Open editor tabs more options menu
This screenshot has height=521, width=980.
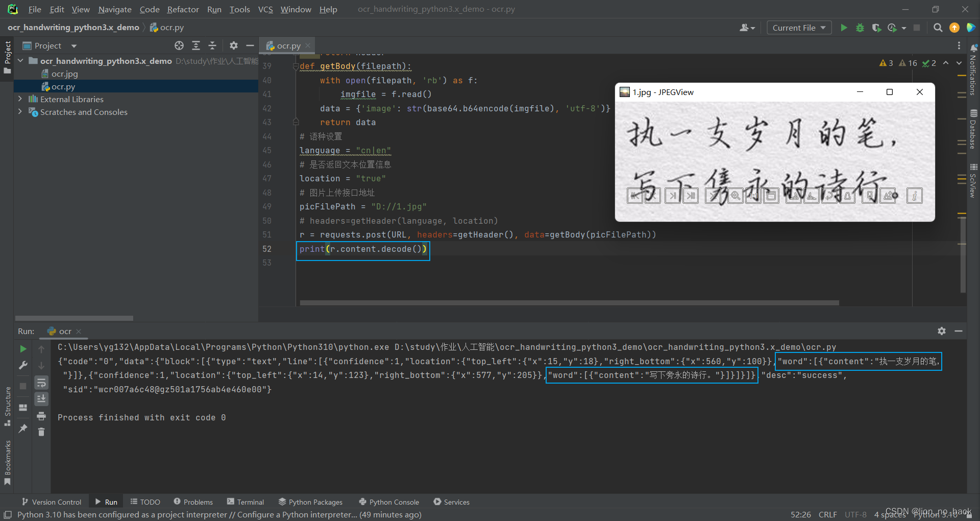coord(959,45)
